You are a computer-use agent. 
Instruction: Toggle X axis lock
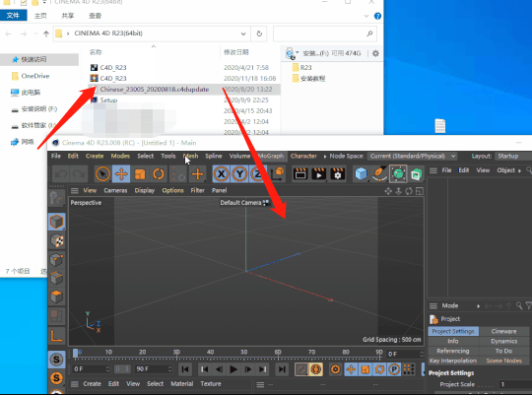222,174
